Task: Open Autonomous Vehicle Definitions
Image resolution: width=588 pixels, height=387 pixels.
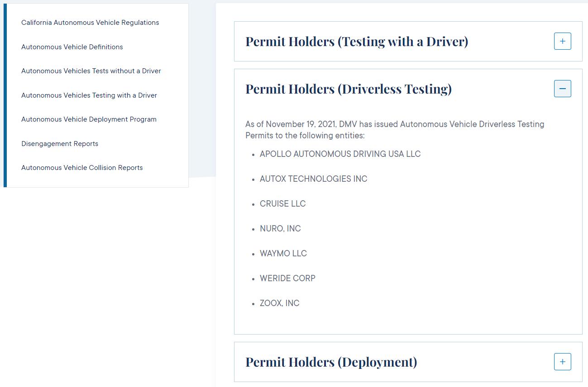Action: [72, 47]
